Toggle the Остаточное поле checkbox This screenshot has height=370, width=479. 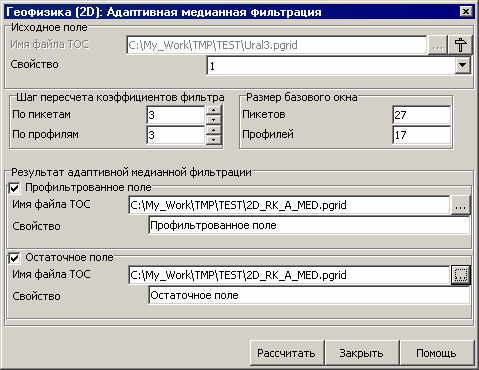click(x=15, y=258)
